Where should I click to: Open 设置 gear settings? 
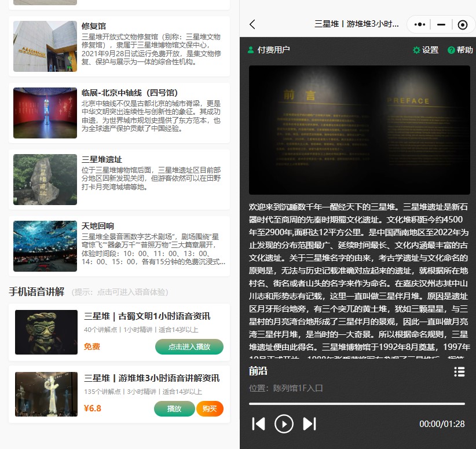[x=425, y=50]
